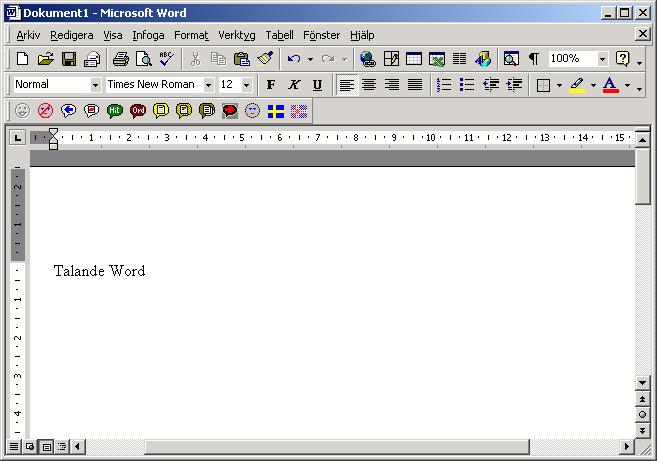
Task: Open the undo history dropdown arrow
Action: 310,59
